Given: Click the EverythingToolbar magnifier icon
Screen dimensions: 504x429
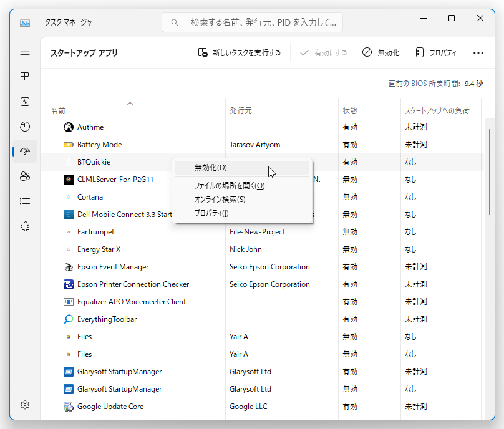Looking at the screenshot, I should 69,319.
